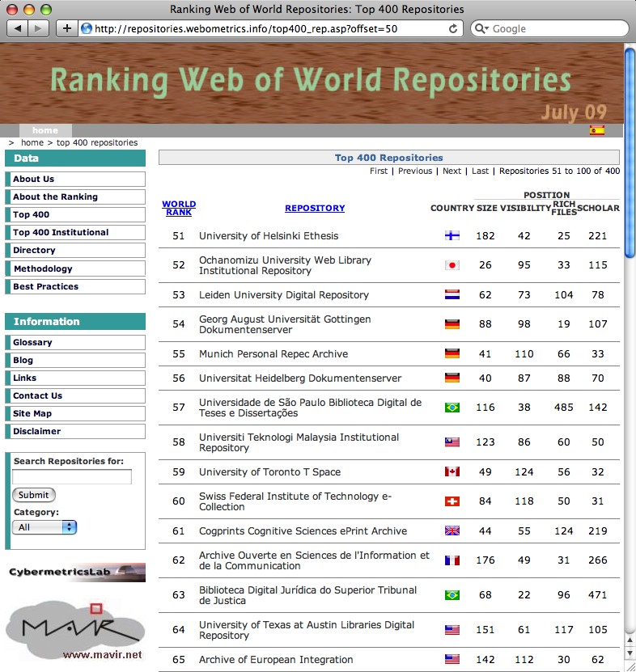Click the plus add bookmark button
Screen dimensions: 636x672
67,29
